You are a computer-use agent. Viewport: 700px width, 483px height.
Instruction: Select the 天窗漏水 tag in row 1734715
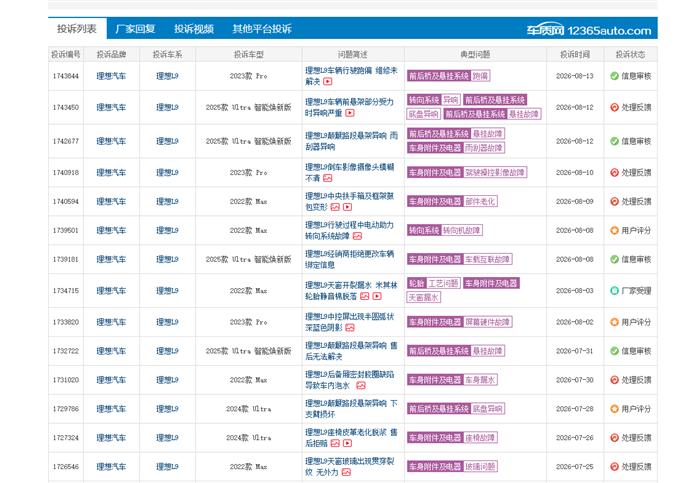[x=424, y=297]
